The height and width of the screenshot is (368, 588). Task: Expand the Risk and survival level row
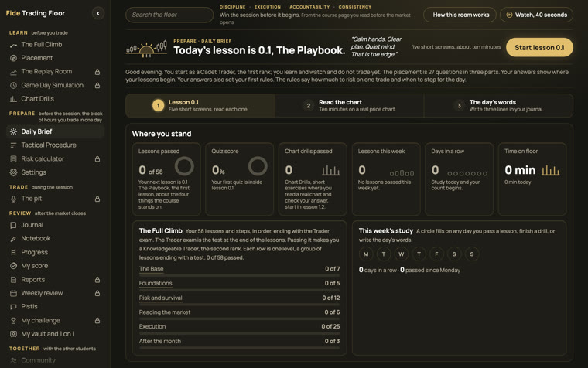[x=239, y=298]
